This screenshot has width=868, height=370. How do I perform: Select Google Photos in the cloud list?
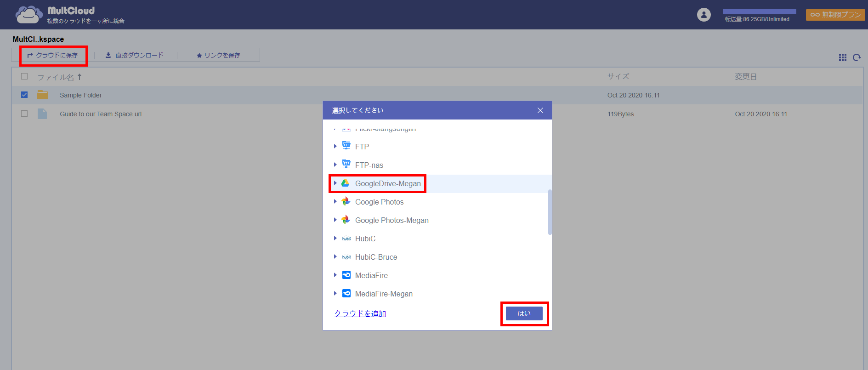437,202
